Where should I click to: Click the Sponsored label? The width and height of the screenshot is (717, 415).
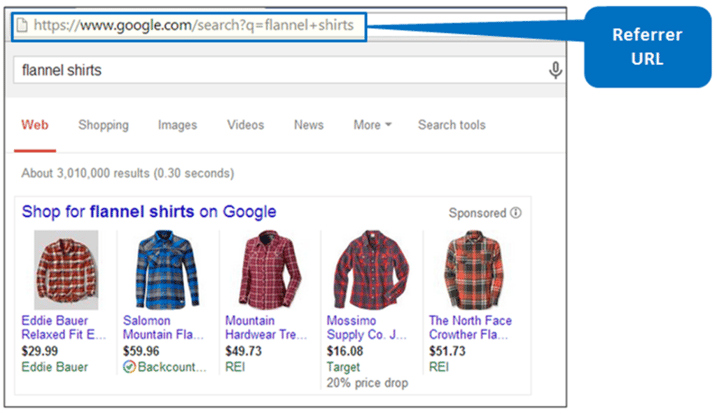pyautogui.click(x=477, y=213)
